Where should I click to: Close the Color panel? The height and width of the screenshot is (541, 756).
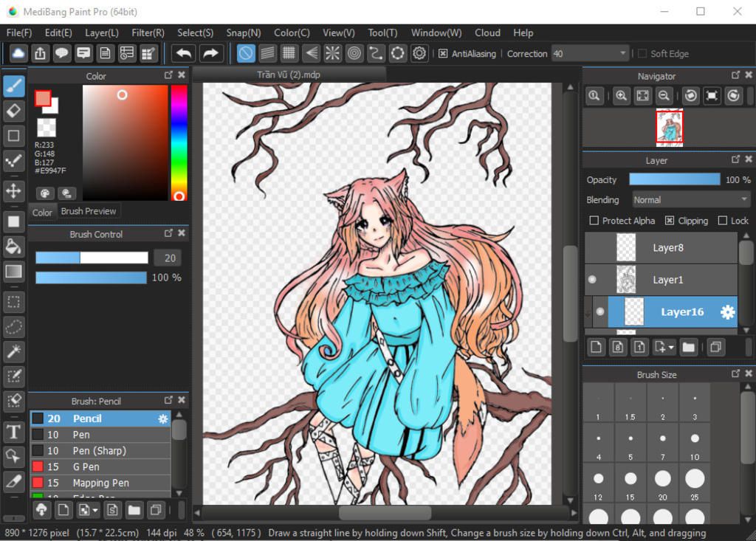182,75
